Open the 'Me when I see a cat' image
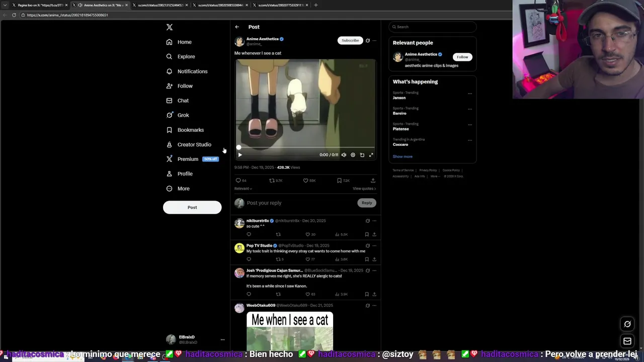 (x=290, y=331)
